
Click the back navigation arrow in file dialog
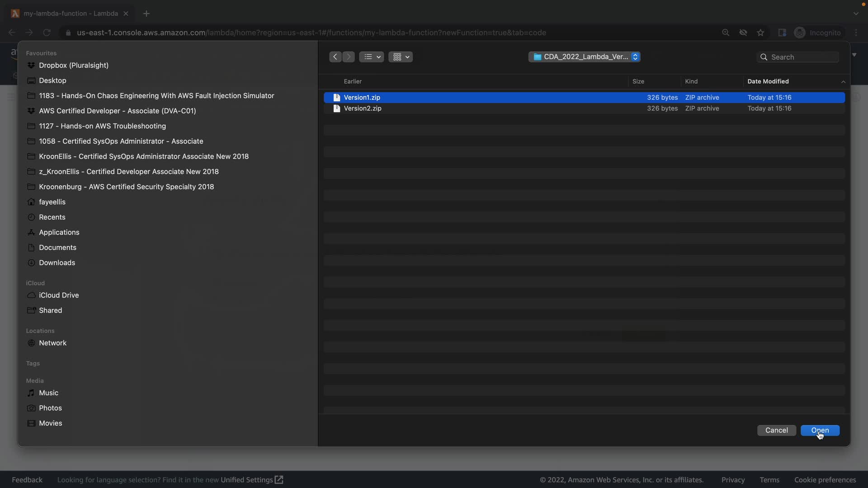tap(335, 57)
